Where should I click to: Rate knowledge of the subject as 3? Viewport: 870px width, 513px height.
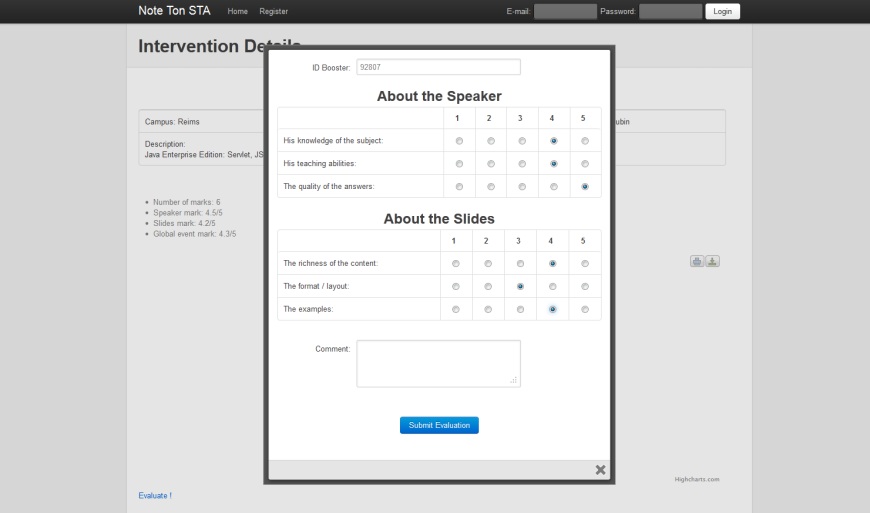(522, 141)
